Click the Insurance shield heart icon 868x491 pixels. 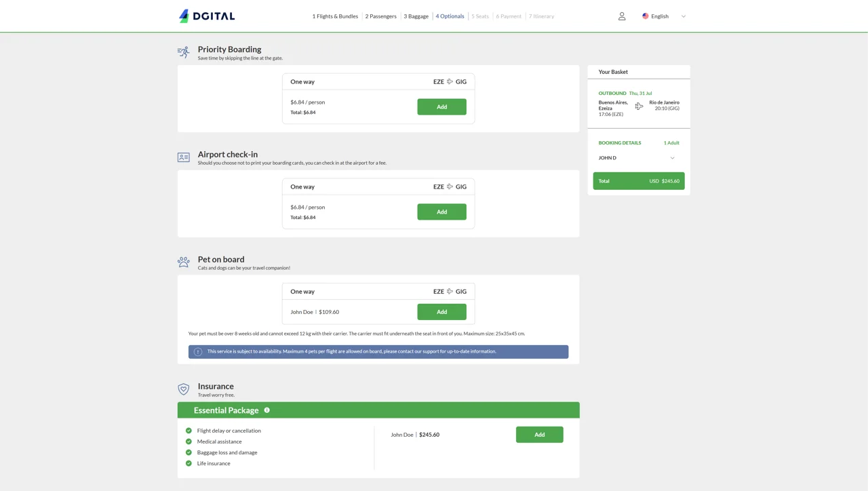click(x=183, y=389)
